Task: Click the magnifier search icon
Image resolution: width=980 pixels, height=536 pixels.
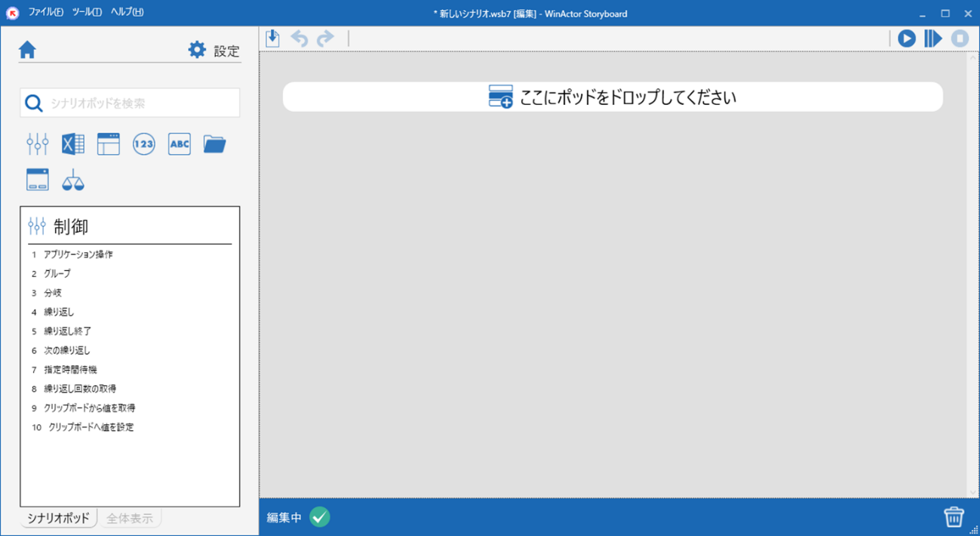Action: pos(34,103)
